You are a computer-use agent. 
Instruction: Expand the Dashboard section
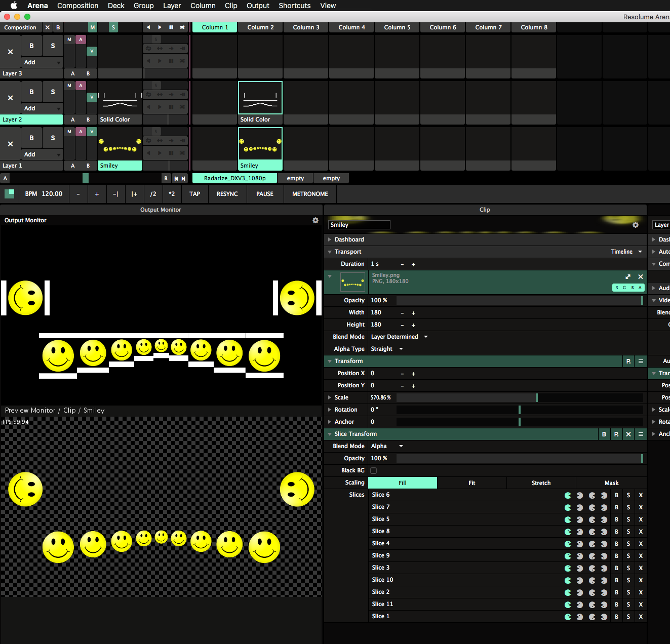pos(349,239)
